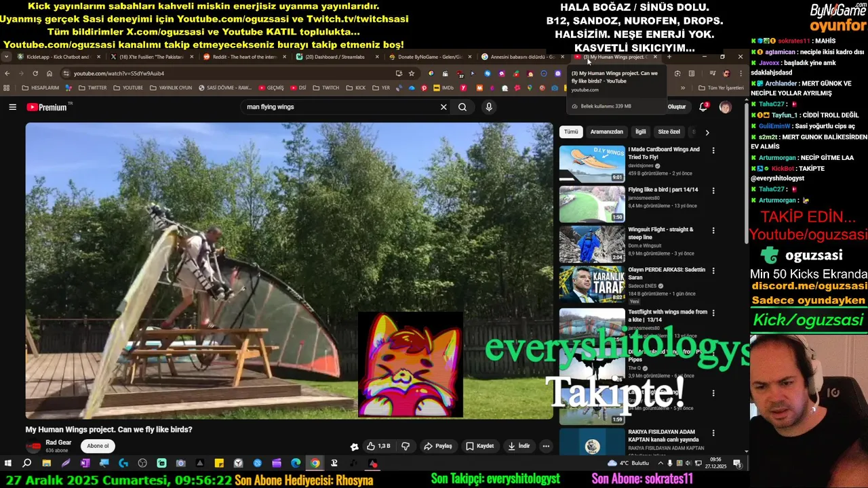The image size is (868, 488).
Task: Switch to the Donate ByNoGame tab
Action: pyautogui.click(x=429, y=57)
